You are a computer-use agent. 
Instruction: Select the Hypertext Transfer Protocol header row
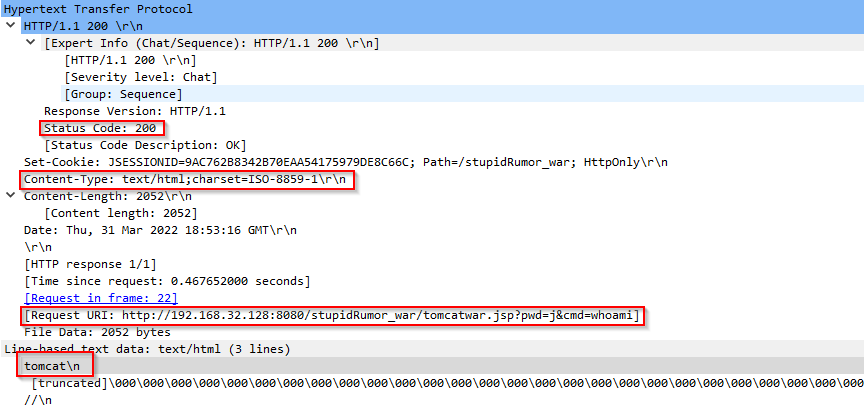pyautogui.click(x=98, y=8)
